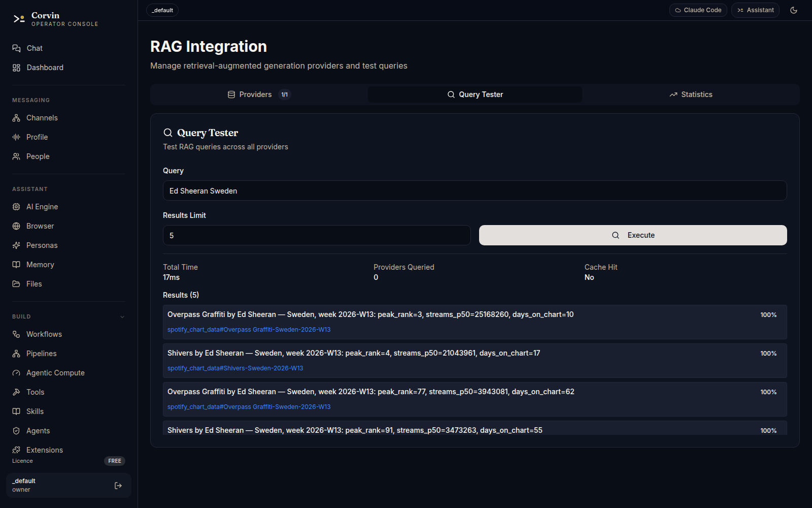Click the Tools hammer icon
The height and width of the screenshot is (508, 812).
pyautogui.click(x=16, y=392)
